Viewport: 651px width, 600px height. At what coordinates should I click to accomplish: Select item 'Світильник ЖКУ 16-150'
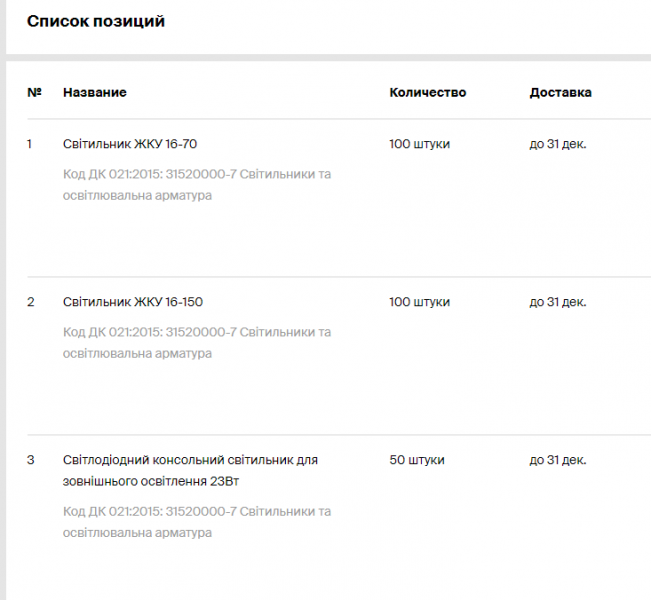pos(133,302)
